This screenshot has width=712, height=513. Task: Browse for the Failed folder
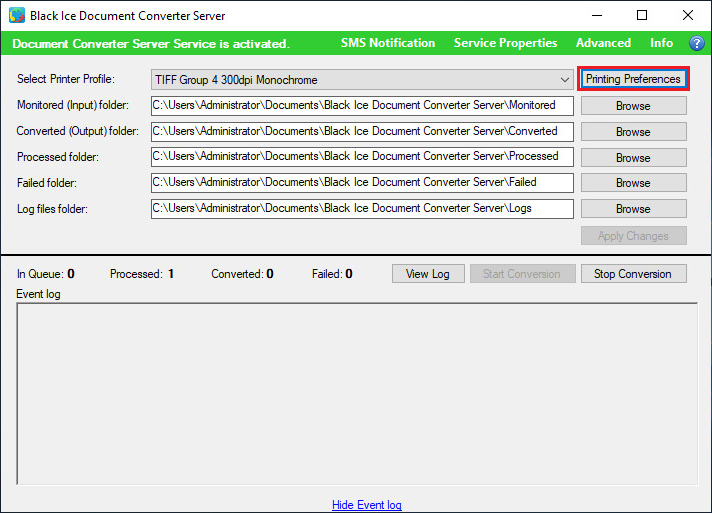pos(633,183)
